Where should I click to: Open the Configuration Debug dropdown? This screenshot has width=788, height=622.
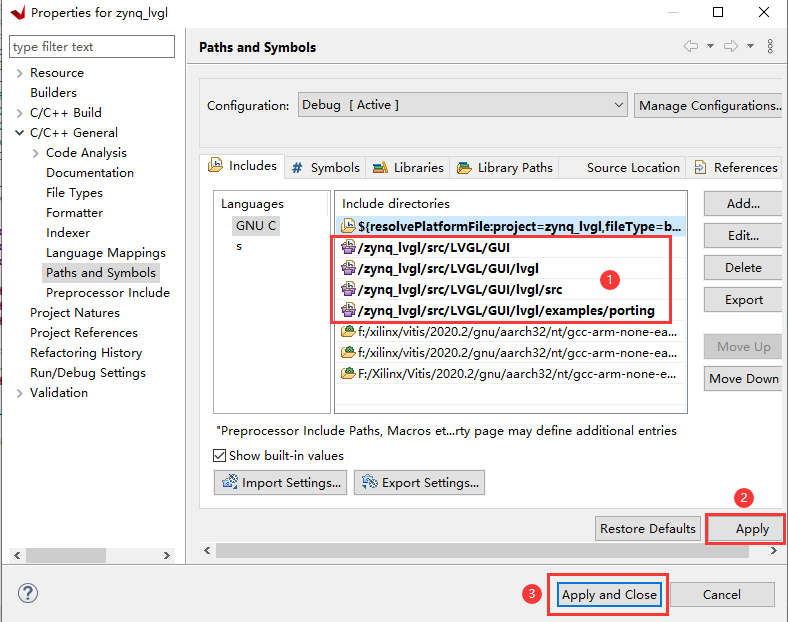click(x=462, y=105)
